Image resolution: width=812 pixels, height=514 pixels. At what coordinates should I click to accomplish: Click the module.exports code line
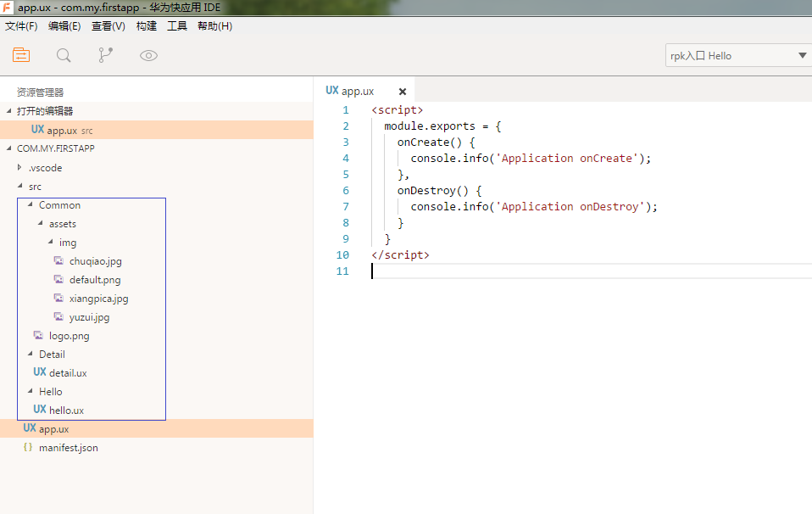click(x=442, y=126)
